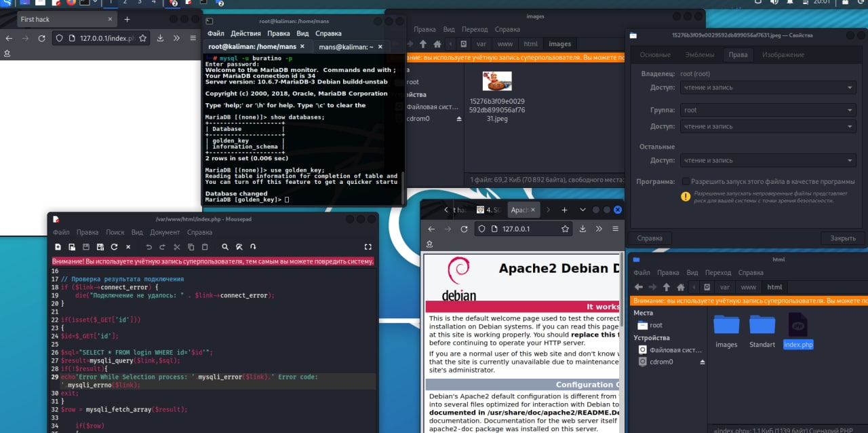The height and width of the screenshot is (433, 868).
Task: Toggle Mousepad fullscreen mode icon
Action: pos(368,247)
